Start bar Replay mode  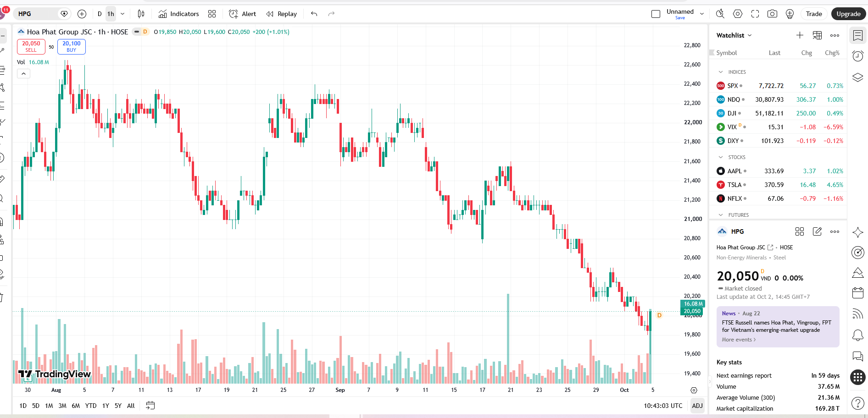coord(282,14)
